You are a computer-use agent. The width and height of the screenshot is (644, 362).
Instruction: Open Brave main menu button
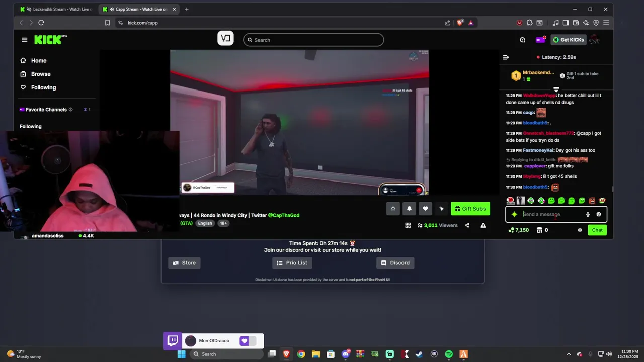pyautogui.click(x=606, y=23)
